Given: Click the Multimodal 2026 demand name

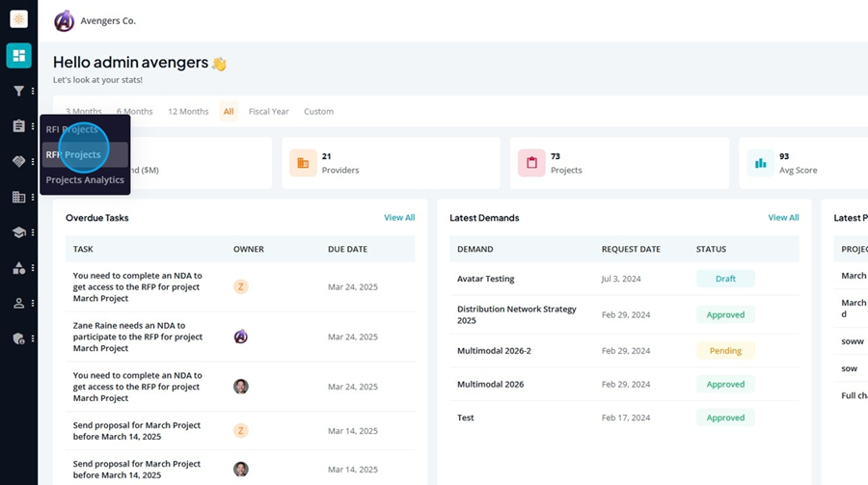Looking at the screenshot, I should pyautogui.click(x=491, y=384).
